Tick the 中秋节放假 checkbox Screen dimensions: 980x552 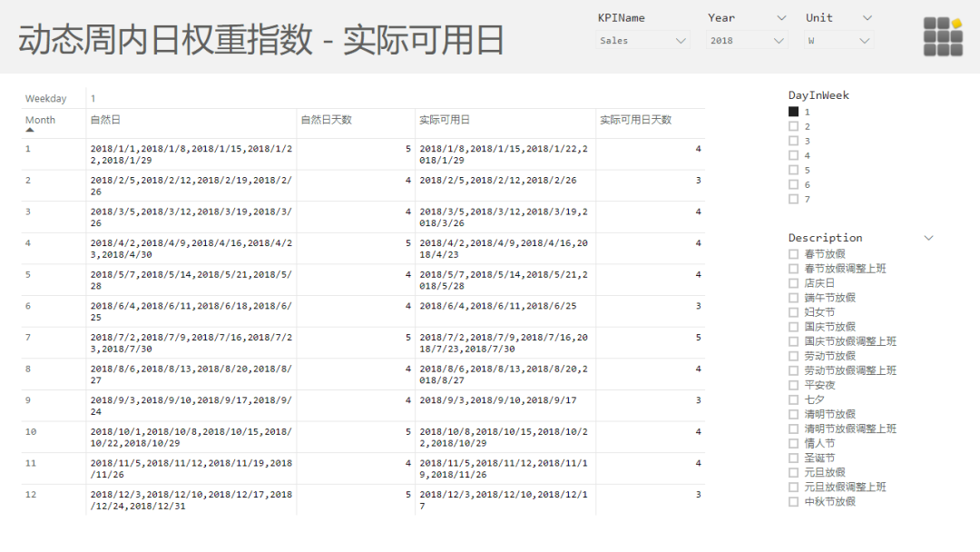click(x=794, y=502)
